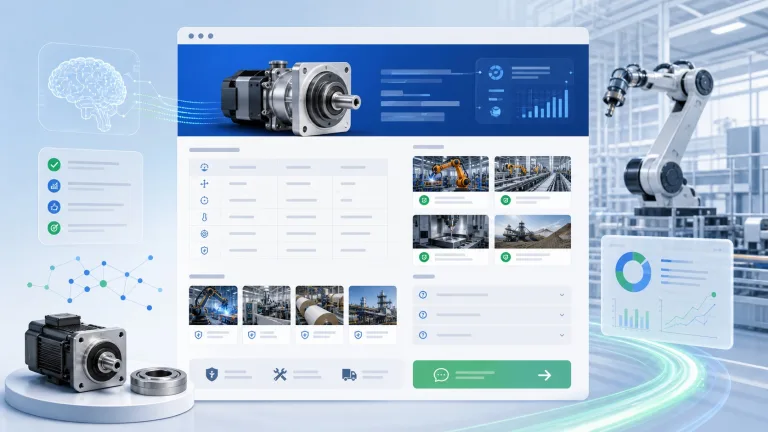
Task: Click the gear icon in the spec table
Action: [204, 234]
